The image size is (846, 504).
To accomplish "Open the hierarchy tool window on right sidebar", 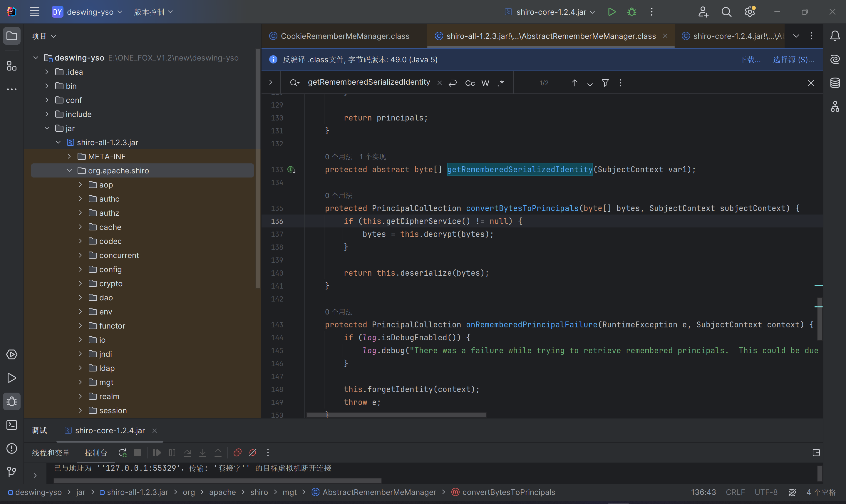I will point(835,106).
